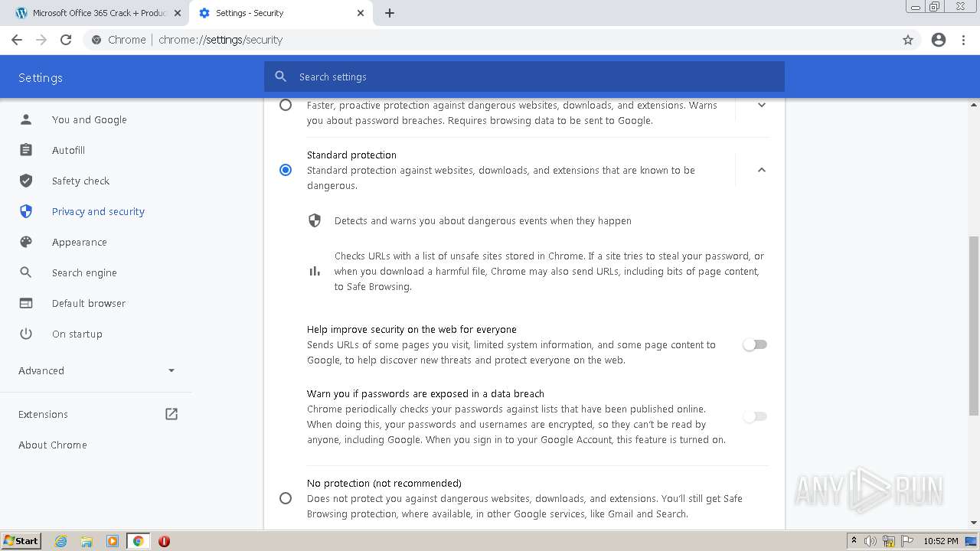Image resolution: width=980 pixels, height=551 pixels.
Task: Show hidden system tray icons
Action: tap(854, 541)
